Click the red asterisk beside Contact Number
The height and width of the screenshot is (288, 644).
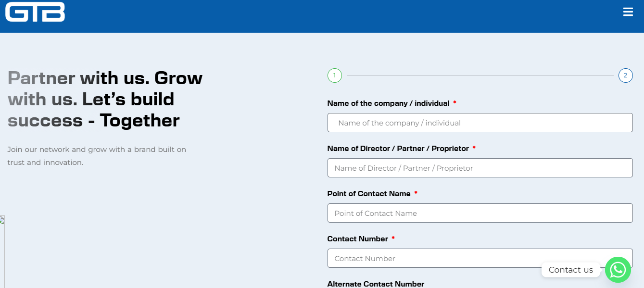[x=393, y=238]
